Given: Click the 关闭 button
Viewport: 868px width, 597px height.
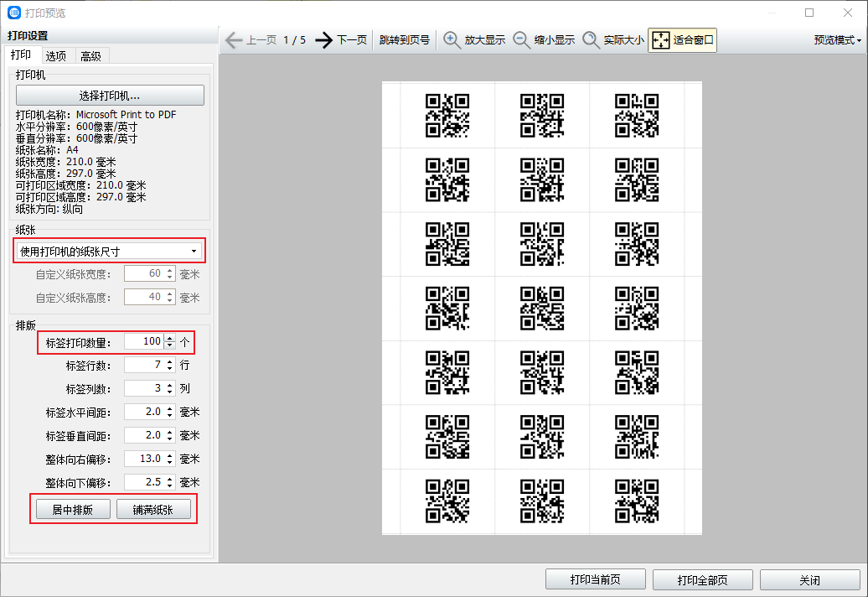Looking at the screenshot, I should click(x=810, y=580).
